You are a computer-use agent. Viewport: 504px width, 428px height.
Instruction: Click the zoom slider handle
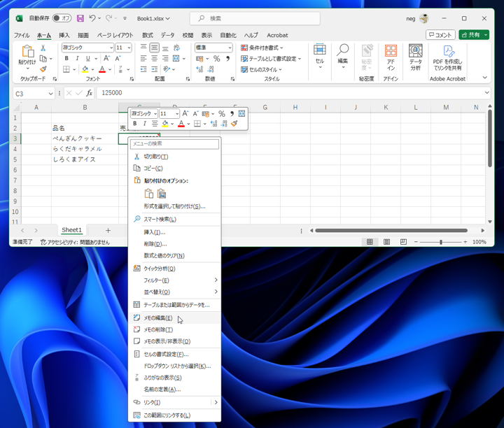[x=441, y=242]
